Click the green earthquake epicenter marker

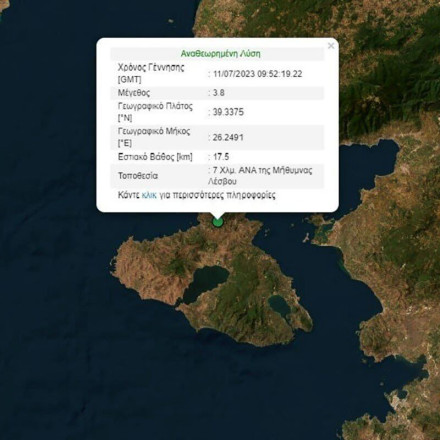coord(218,222)
